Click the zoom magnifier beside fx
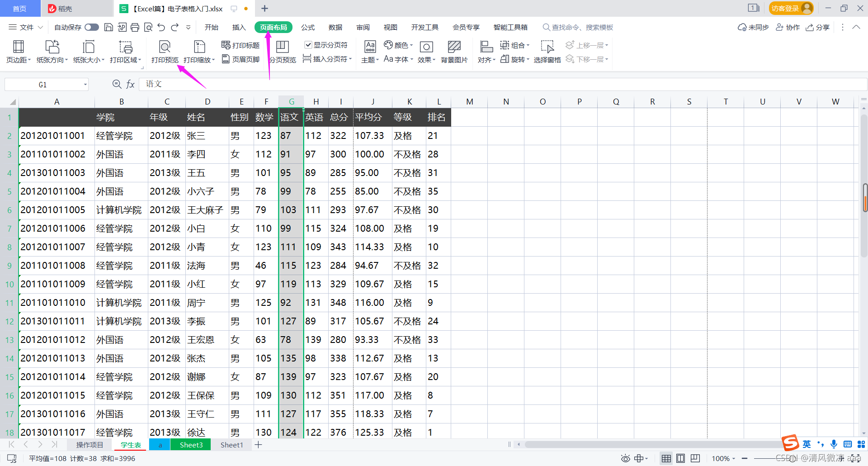Viewport: 868px width, 466px height. pos(117,84)
